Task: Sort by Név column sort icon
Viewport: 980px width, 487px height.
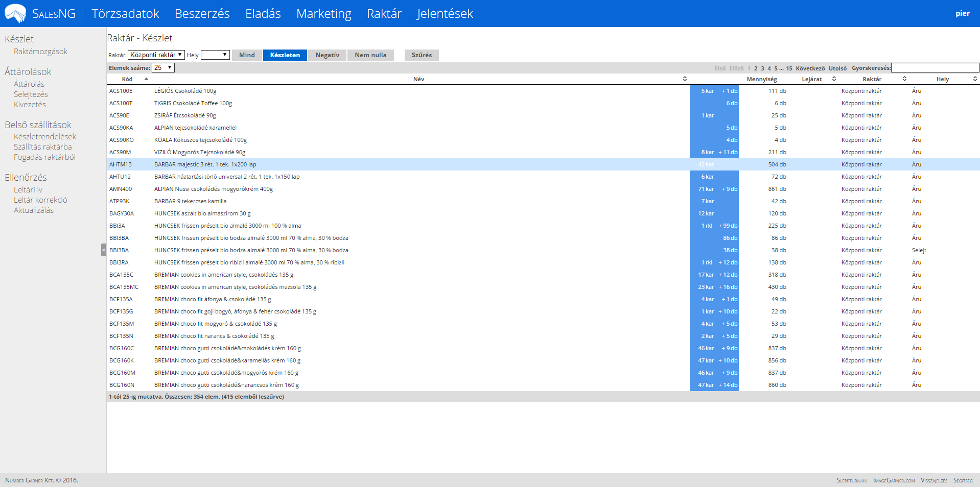Action: click(x=685, y=79)
